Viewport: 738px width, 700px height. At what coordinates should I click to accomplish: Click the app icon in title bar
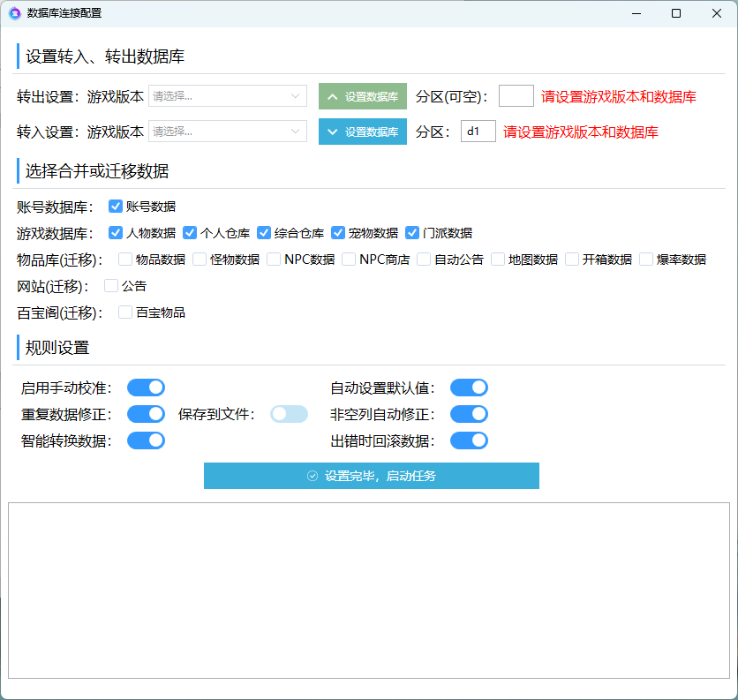point(14,13)
